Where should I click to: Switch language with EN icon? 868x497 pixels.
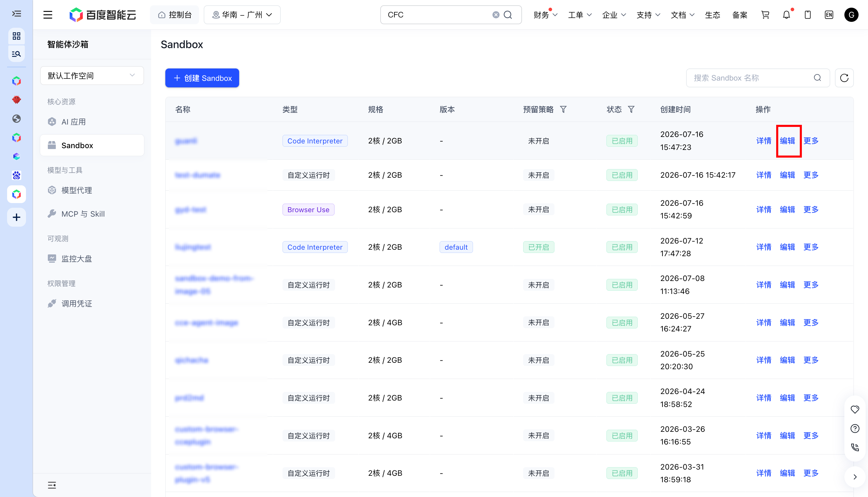pos(829,15)
